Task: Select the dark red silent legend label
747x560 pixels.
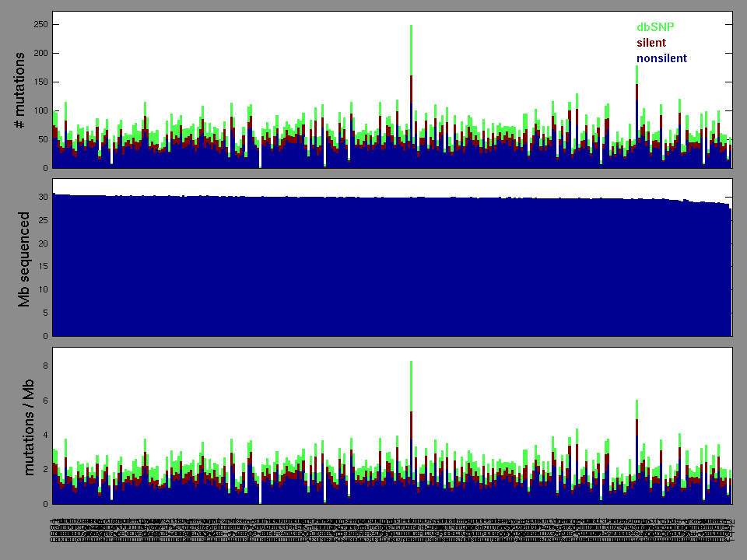Action: (x=651, y=43)
